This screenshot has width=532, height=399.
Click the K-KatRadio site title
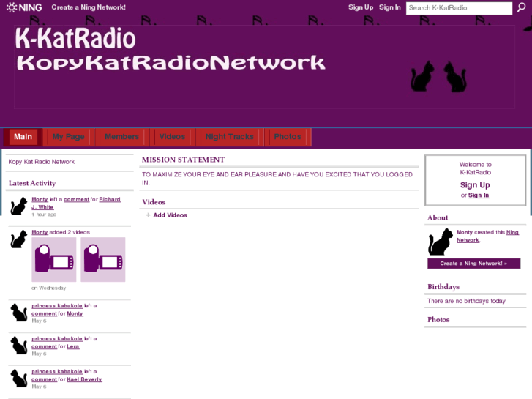click(x=75, y=38)
